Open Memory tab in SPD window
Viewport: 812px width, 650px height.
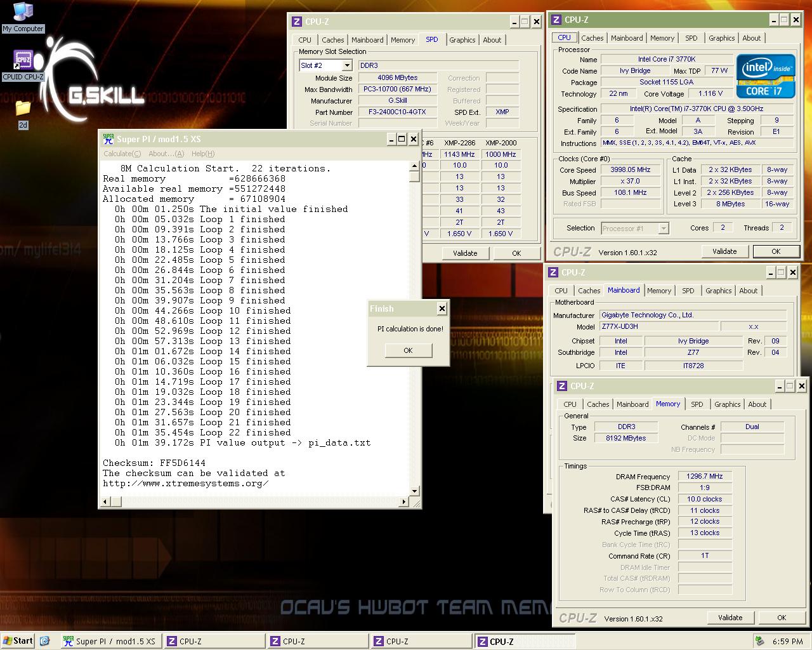pyautogui.click(x=403, y=40)
